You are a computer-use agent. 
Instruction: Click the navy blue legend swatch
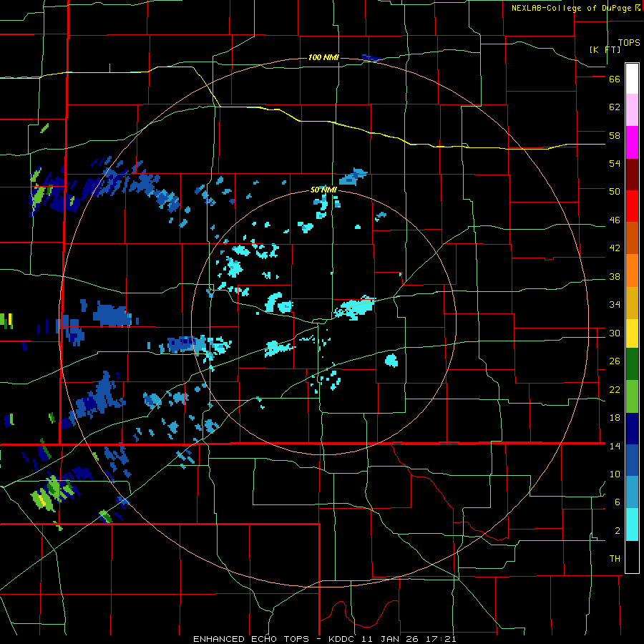tap(632, 429)
